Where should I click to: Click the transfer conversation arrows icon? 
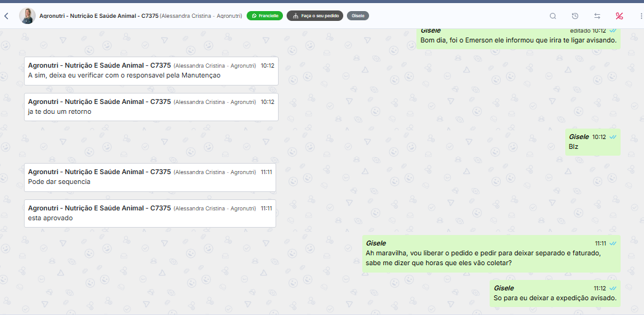(597, 16)
